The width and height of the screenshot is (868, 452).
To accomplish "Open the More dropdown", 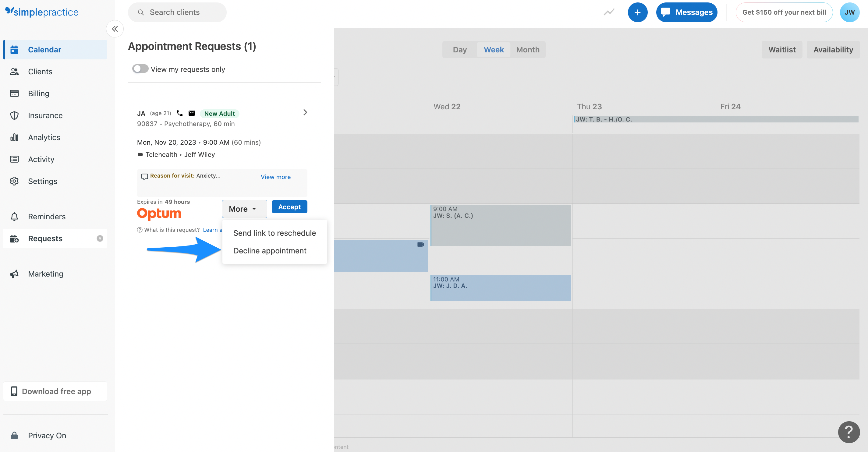I will (244, 208).
